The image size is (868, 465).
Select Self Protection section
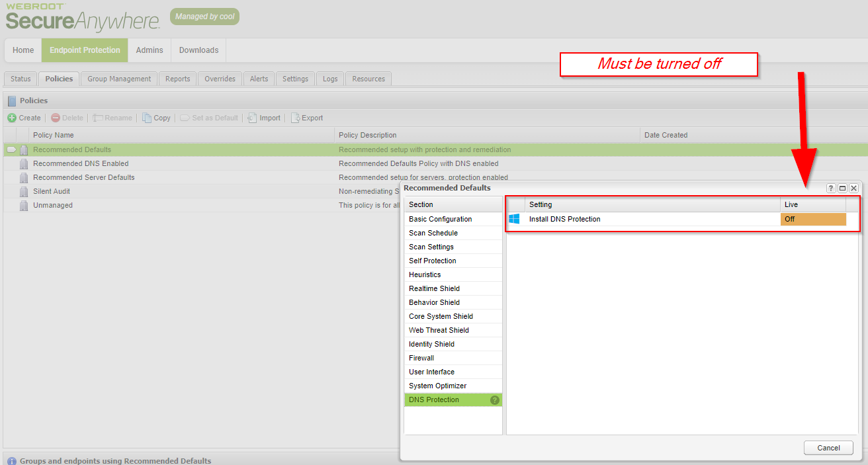pyautogui.click(x=453, y=261)
